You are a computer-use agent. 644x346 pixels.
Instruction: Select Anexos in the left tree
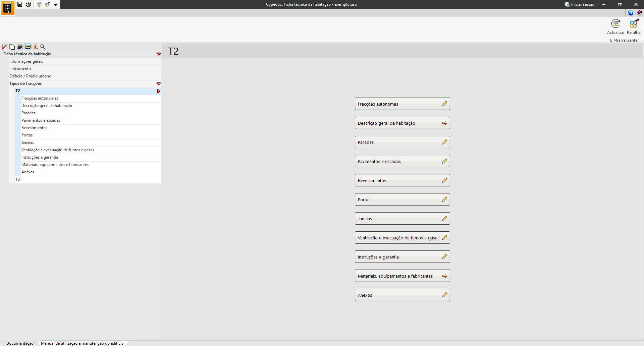tap(91, 172)
